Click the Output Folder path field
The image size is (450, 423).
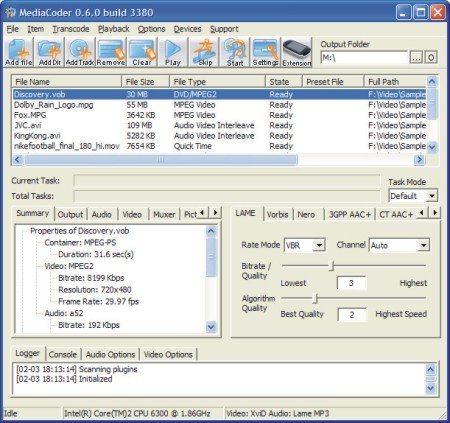(x=364, y=58)
